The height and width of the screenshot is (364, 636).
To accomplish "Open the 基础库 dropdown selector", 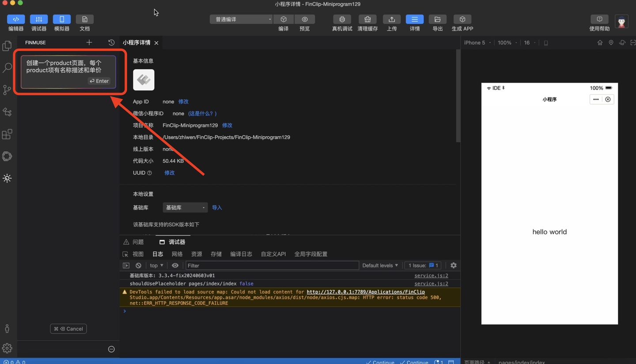I will coord(185,207).
